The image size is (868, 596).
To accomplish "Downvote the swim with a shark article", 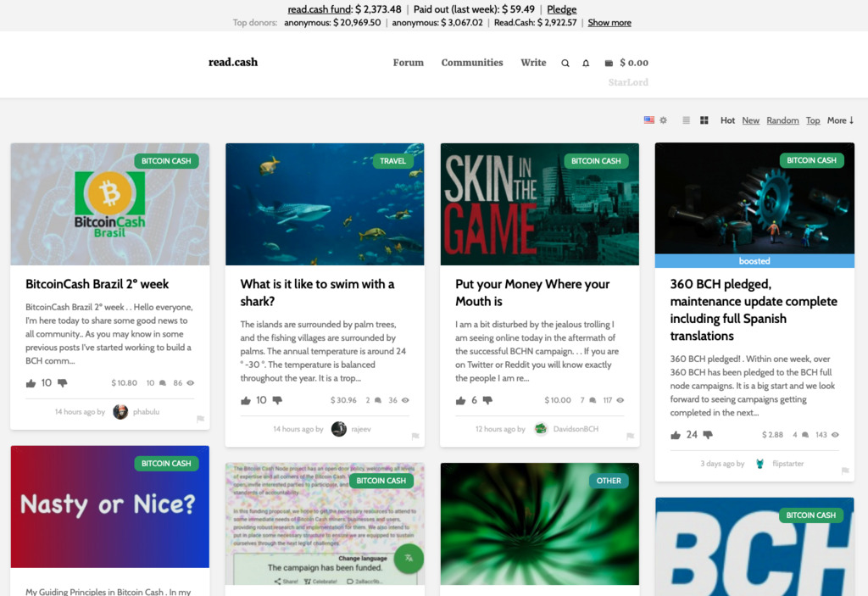I will coord(277,400).
